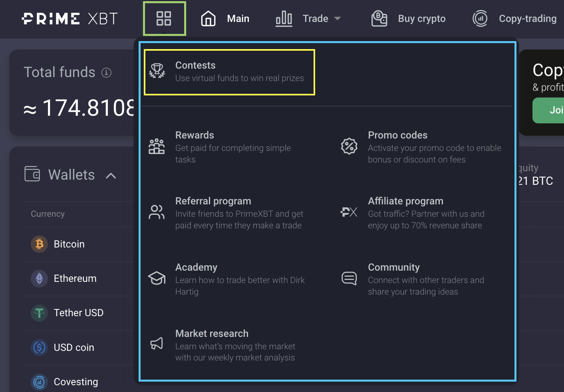Image resolution: width=564 pixels, height=392 pixels.
Task: Click the Tether USD coin icon
Action: (x=39, y=313)
